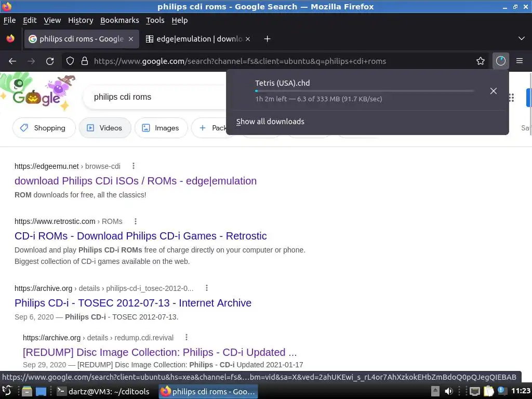Filter results by Videos

[x=105, y=128]
